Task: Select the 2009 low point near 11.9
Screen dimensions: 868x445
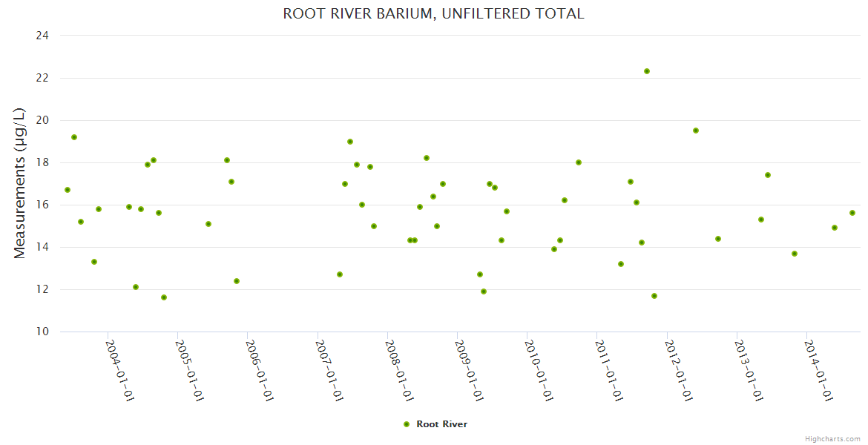Action: [484, 291]
